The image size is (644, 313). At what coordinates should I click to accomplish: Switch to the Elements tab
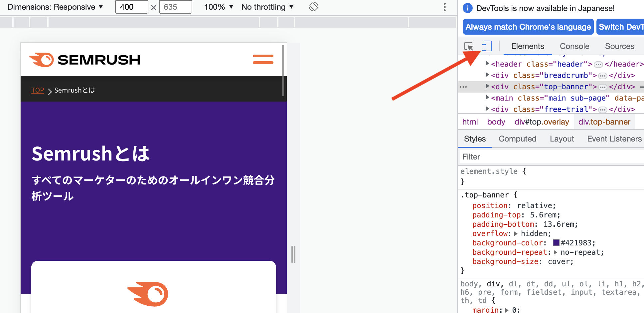(x=528, y=46)
